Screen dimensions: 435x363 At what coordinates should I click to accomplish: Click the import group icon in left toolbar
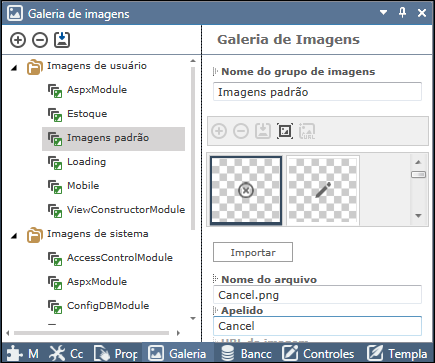[x=62, y=40]
